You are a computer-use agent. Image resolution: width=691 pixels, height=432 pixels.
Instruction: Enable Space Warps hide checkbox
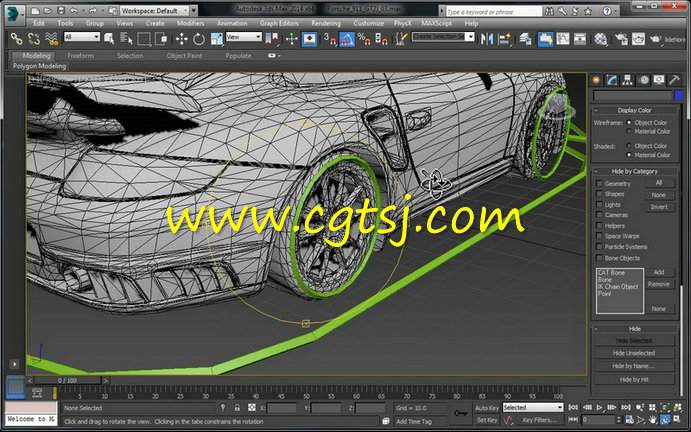(x=599, y=236)
